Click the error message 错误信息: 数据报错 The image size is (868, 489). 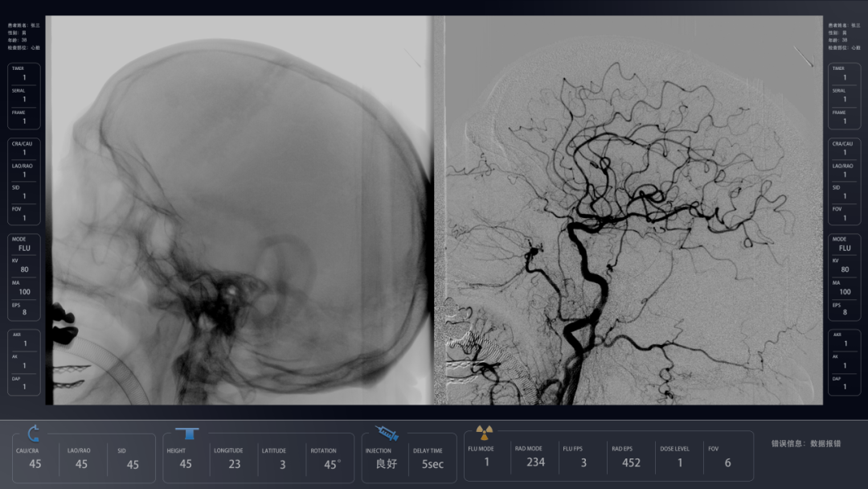[806, 443]
